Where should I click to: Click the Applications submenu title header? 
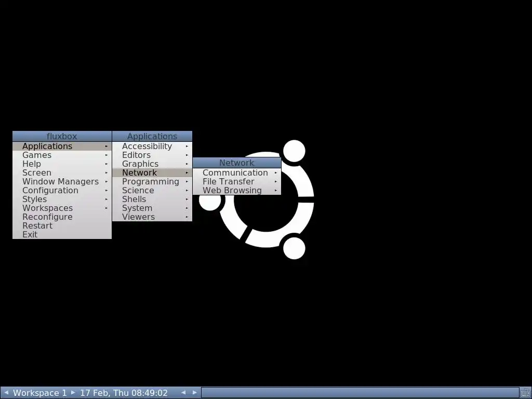[152, 137]
